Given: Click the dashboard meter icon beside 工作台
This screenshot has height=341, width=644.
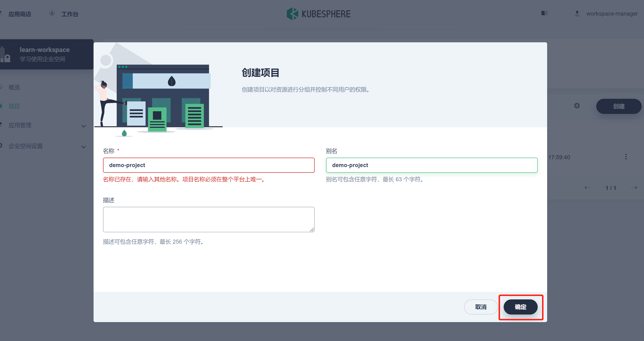Looking at the screenshot, I should pos(52,13).
